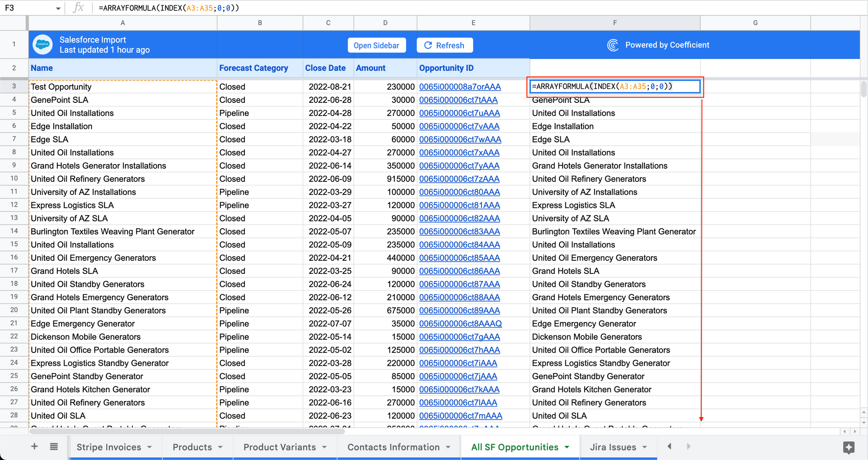Open the Name box dropdown arrow
The image size is (868, 460).
tap(58, 8)
